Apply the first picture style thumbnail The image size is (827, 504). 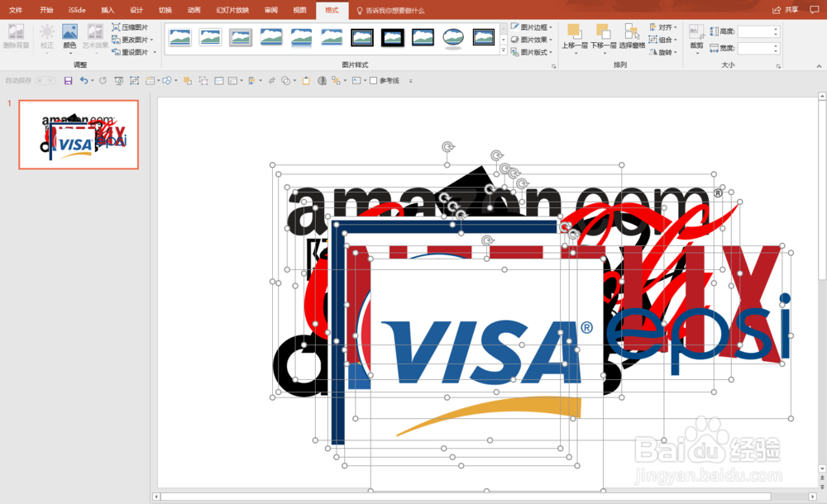click(179, 37)
